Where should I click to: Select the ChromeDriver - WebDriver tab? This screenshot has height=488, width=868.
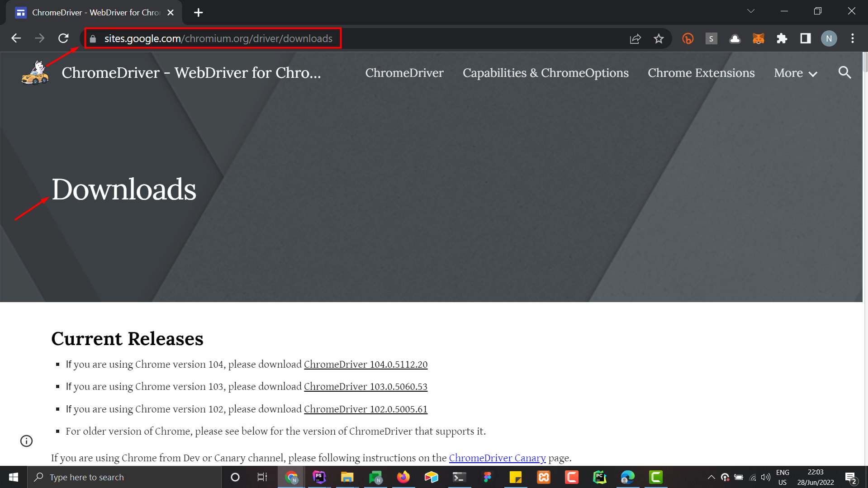(94, 13)
